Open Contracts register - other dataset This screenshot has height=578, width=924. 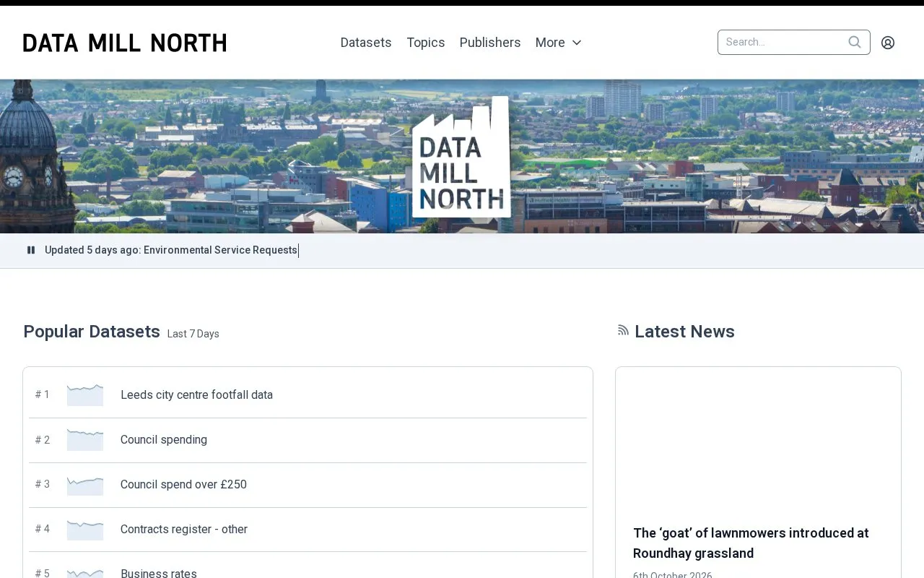tap(184, 530)
